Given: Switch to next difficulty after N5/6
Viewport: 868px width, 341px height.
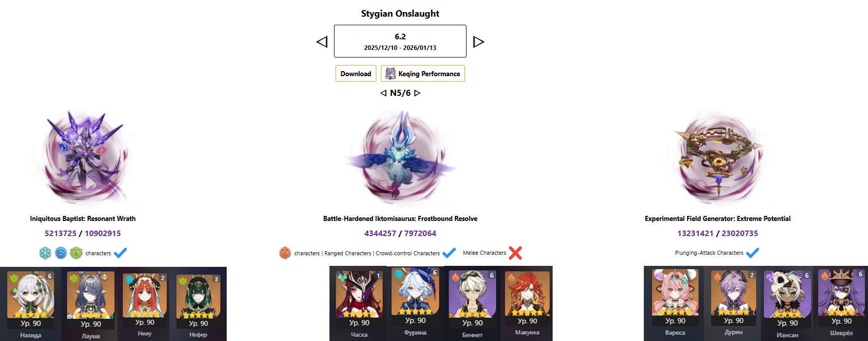Looking at the screenshot, I should pos(417,93).
